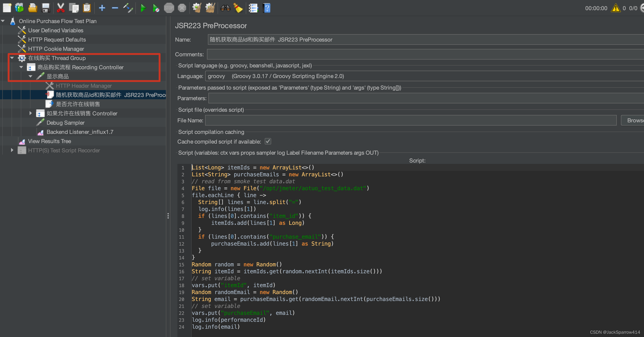Collapse the 在线购买 Thread Group node
Image resolution: width=644 pixels, height=337 pixels.
(x=12, y=58)
